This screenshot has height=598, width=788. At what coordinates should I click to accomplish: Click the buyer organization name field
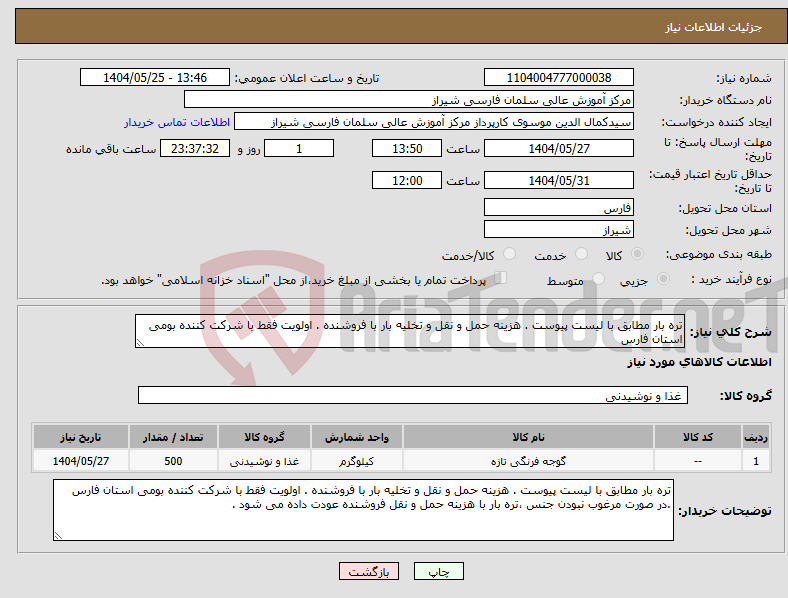tap(409, 99)
